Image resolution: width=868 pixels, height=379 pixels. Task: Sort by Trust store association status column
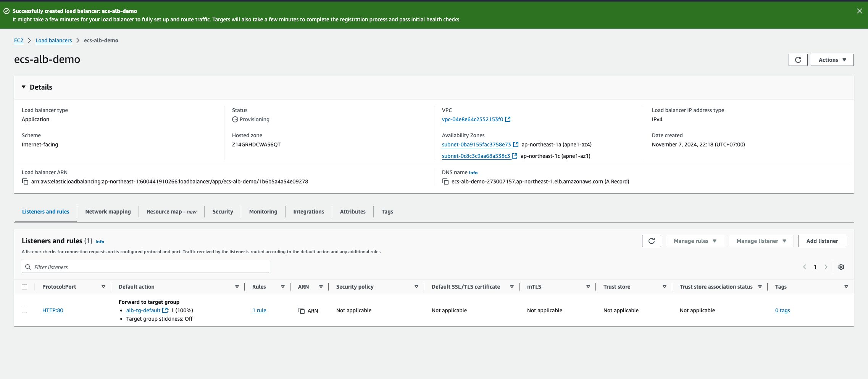coord(760,287)
